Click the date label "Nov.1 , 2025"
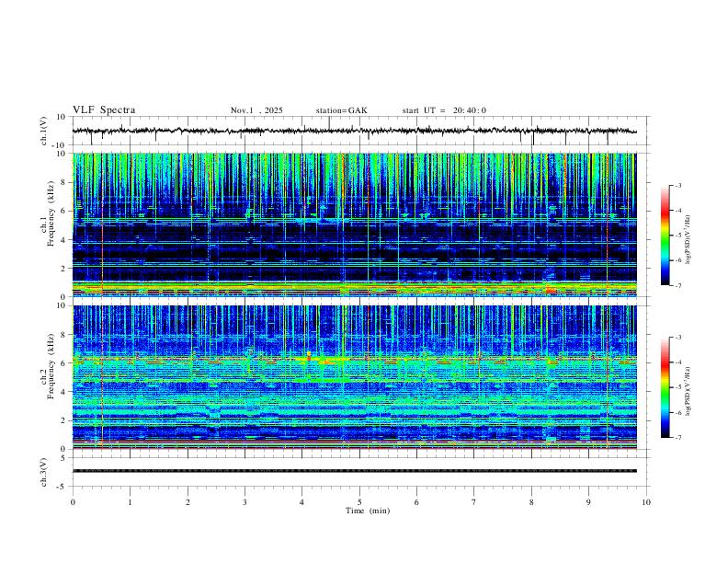The image size is (728, 563). click(x=256, y=110)
